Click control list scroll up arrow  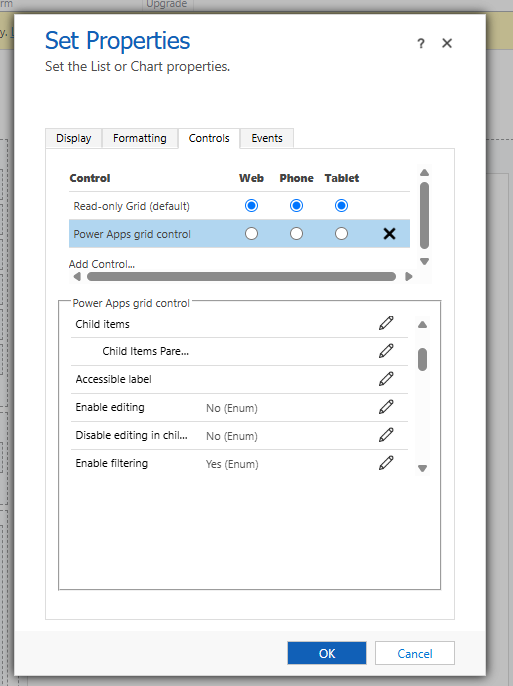(424, 173)
